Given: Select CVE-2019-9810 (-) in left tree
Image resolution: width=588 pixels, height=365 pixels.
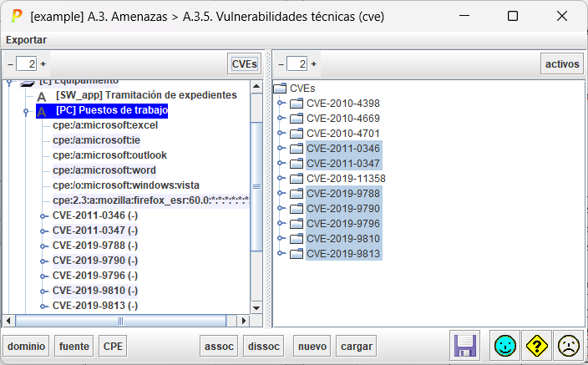Looking at the screenshot, I should click(x=95, y=291).
